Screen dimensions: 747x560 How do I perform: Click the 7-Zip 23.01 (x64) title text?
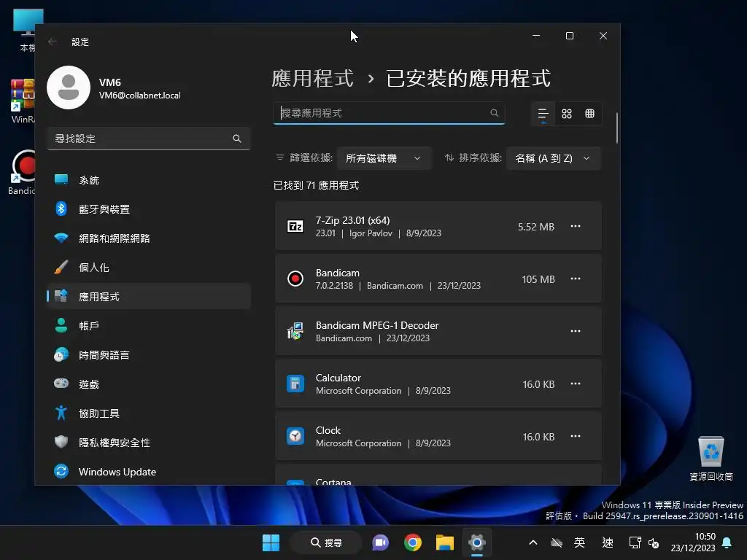tap(352, 220)
